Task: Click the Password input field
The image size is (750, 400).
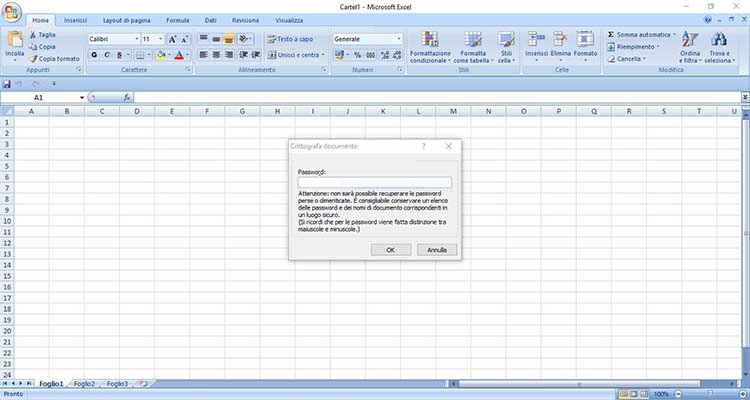Action: pyautogui.click(x=375, y=182)
